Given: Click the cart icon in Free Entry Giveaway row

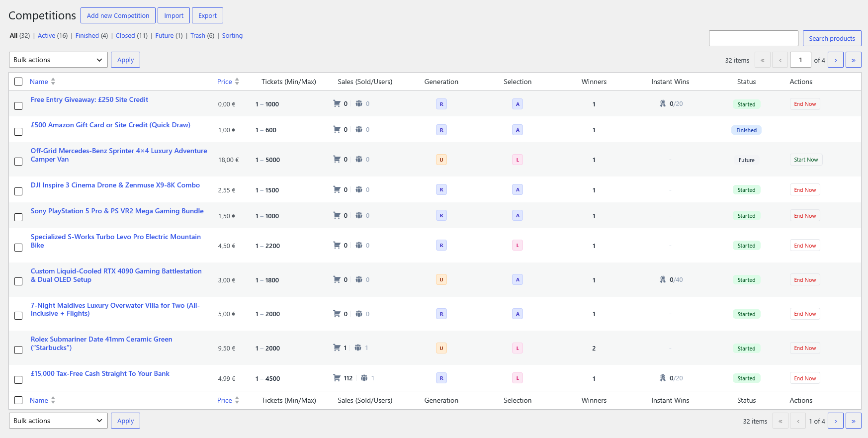Looking at the screenshot, I should [337, 103].
